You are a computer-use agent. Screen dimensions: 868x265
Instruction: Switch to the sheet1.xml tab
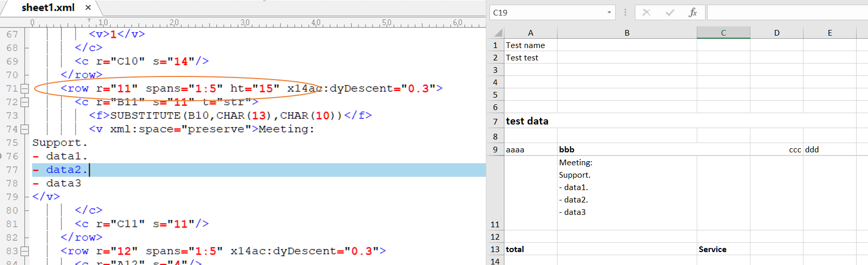tap(48, 8)
